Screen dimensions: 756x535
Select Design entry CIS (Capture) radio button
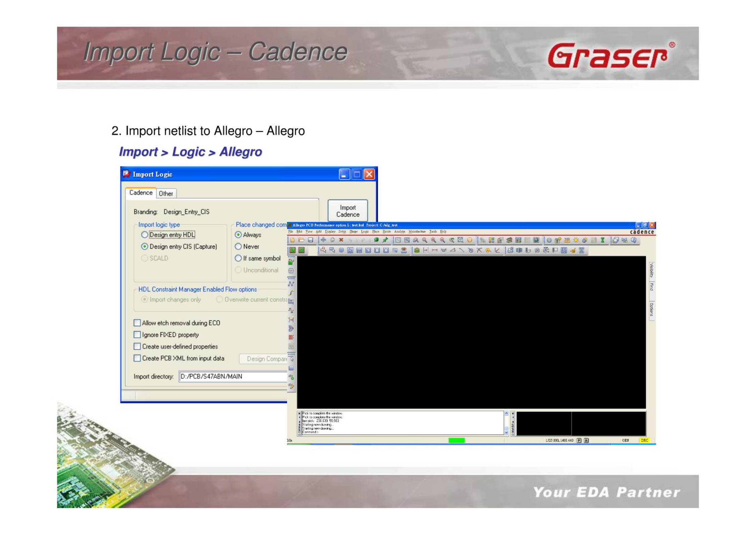click(144, 246)
